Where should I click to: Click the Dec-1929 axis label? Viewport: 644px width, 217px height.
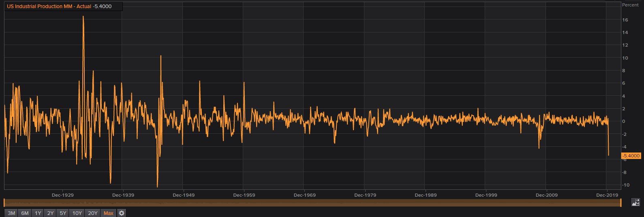pyautogui.click(x=63, y=195)
